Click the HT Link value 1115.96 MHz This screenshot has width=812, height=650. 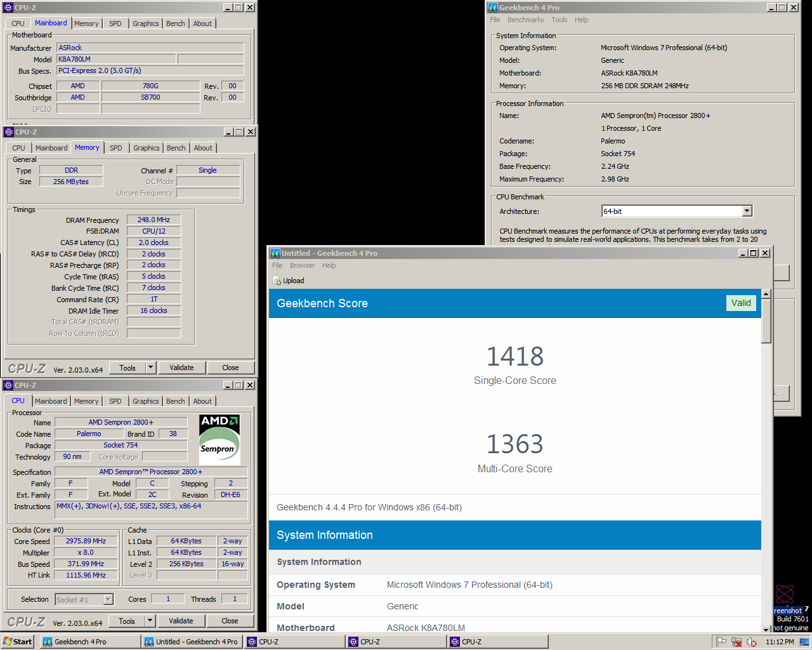tap(86, 575)
